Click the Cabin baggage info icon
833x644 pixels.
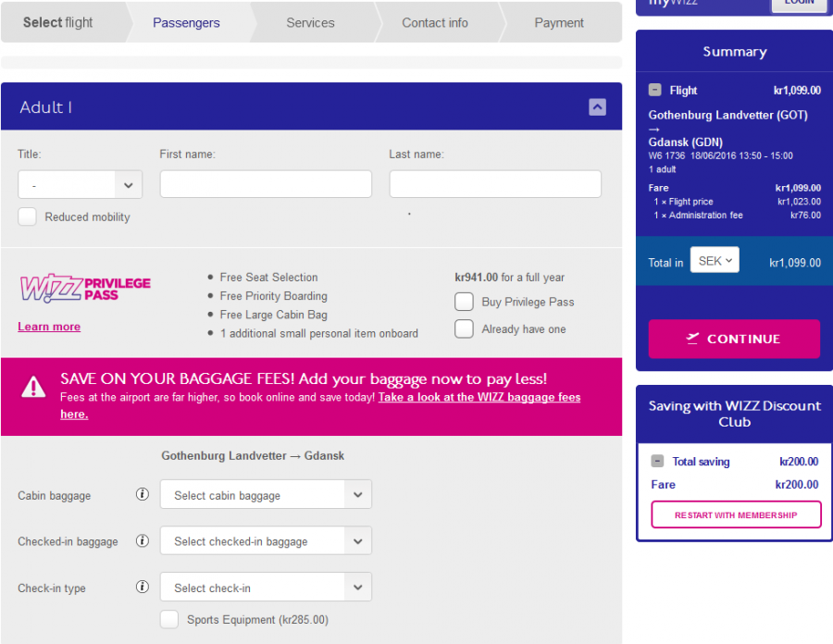(142, 494)
